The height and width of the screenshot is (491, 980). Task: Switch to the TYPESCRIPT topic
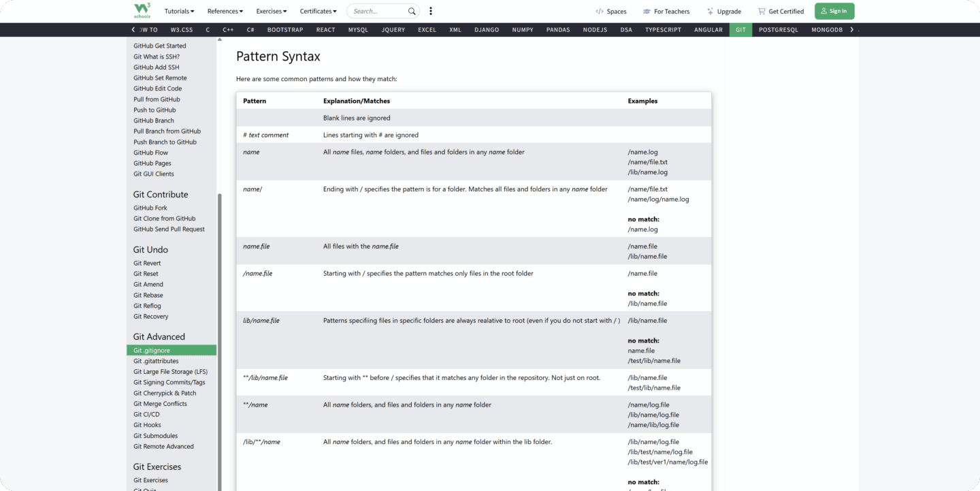(663, 30)
